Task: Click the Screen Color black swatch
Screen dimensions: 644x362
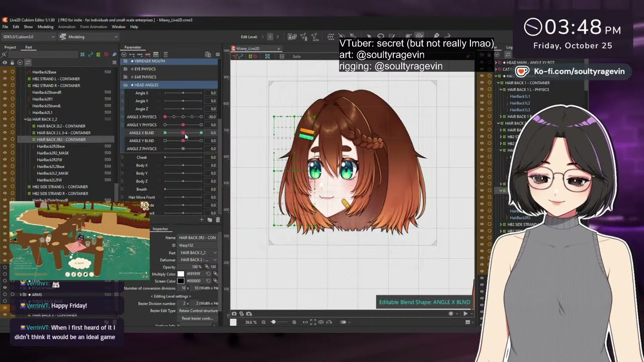Action: (181, 281)
